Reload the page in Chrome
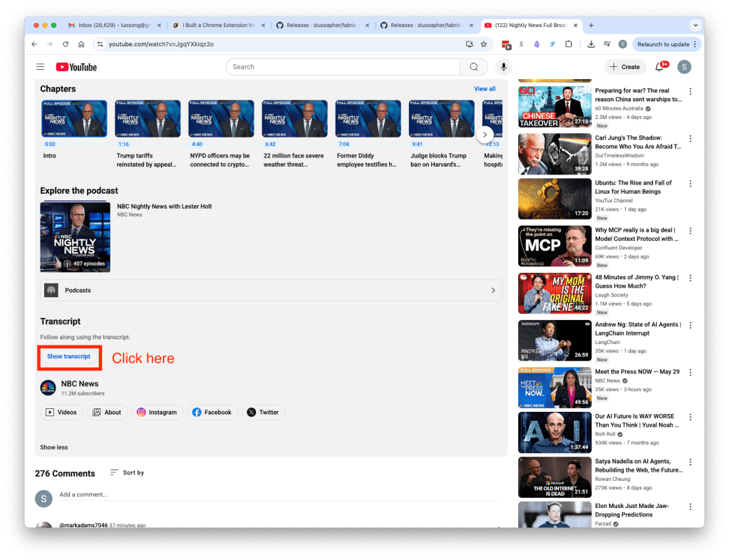Image resolution: width=729 pixels, height=560 pixels. [x=66, y=44]
